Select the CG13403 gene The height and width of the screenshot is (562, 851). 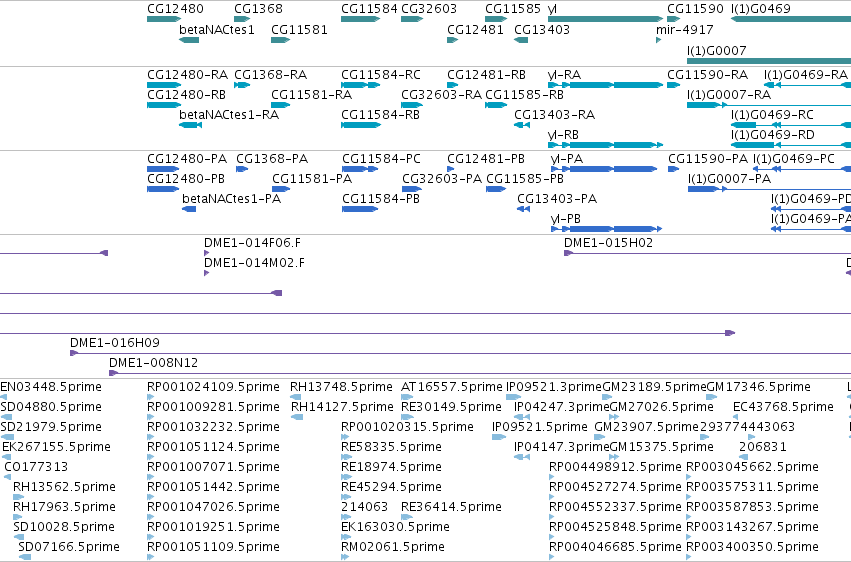click(x=521, y=40)
